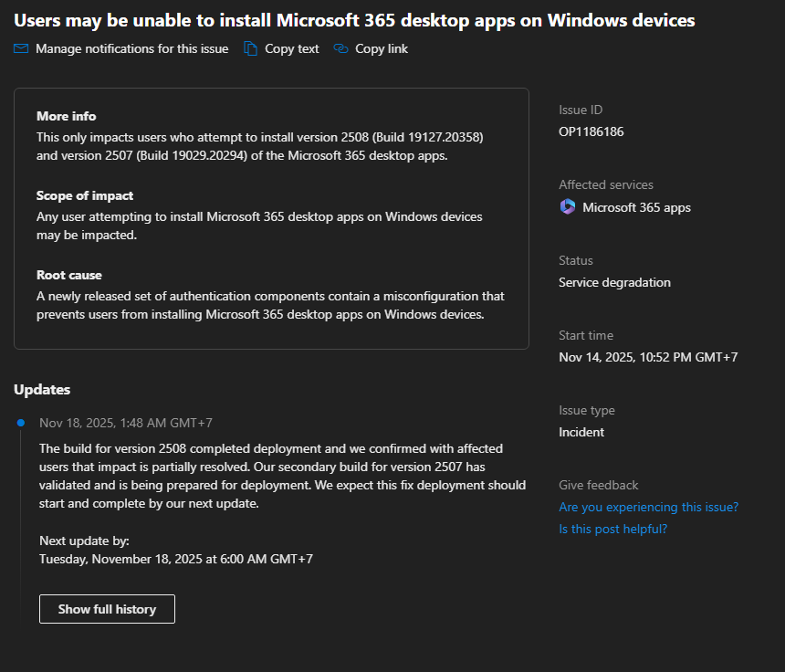Open 'Is this post helpful?' link
The image size is (785, 672).
(x=612, y=529)
